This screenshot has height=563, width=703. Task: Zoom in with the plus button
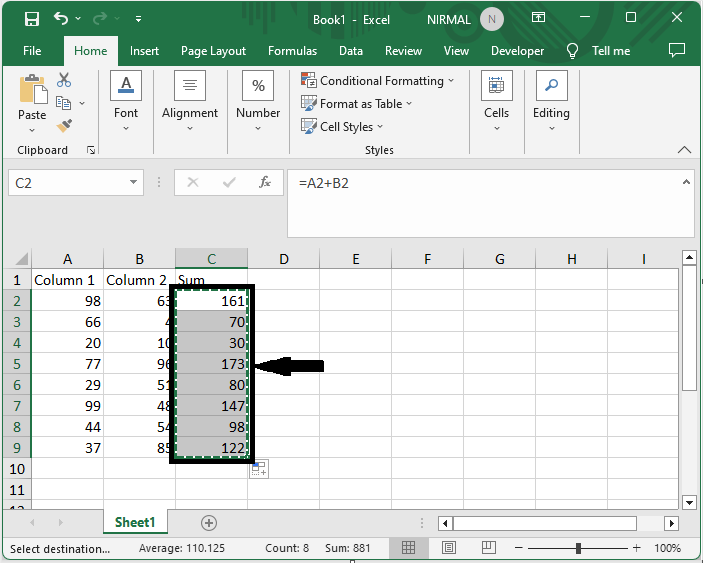636,548
